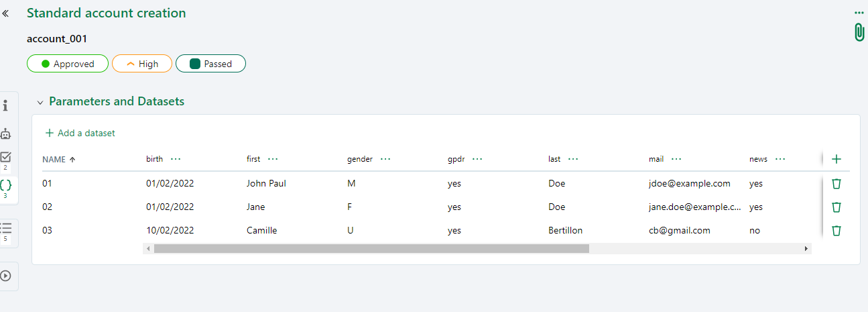Select the curly braces parameters icon
The image size is (868, 312).
6,185
